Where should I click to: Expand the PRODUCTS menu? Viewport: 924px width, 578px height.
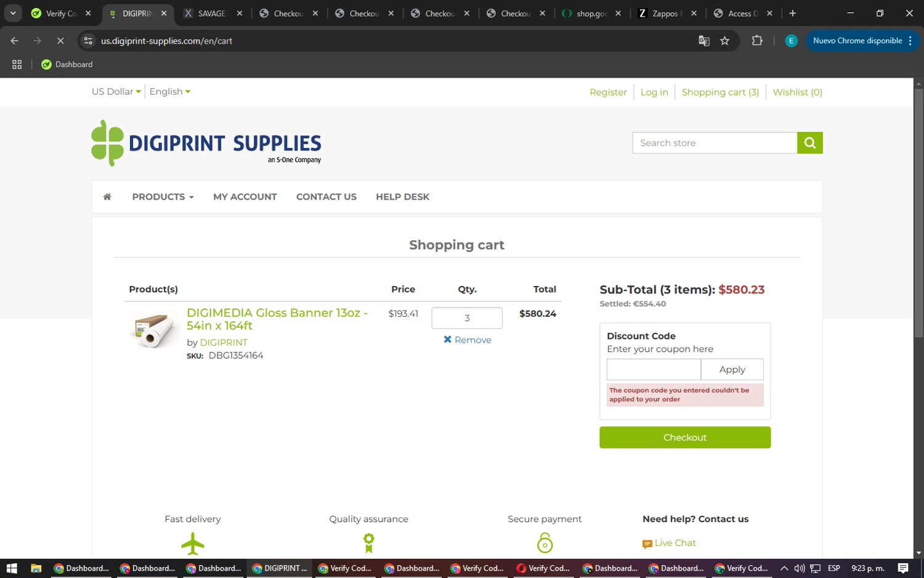[x=163, y=197]
